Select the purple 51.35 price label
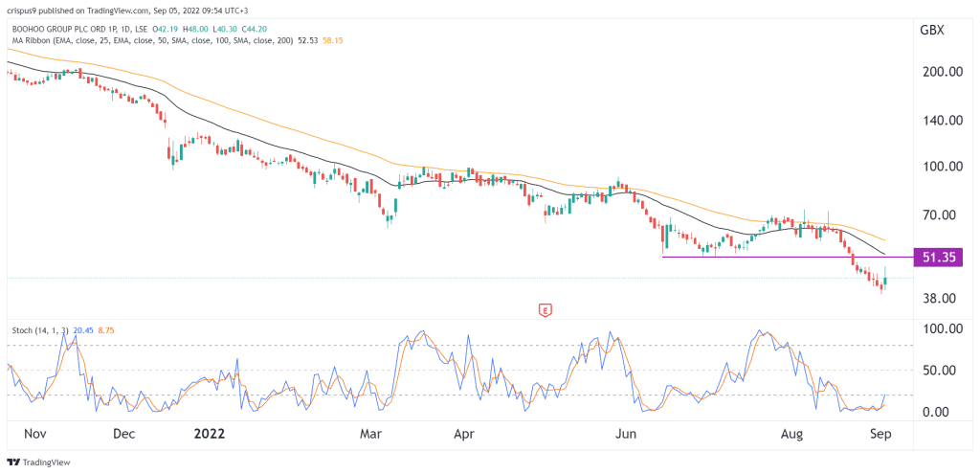This screenshot has width=980, height=474. click(x=938, y=257)
